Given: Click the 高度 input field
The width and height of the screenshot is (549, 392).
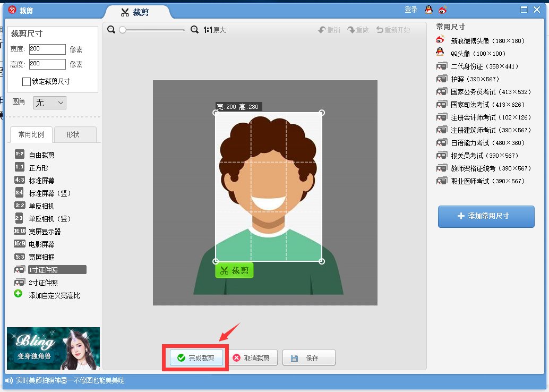Looking at the screenshot, I should click(x=47, y=64).
